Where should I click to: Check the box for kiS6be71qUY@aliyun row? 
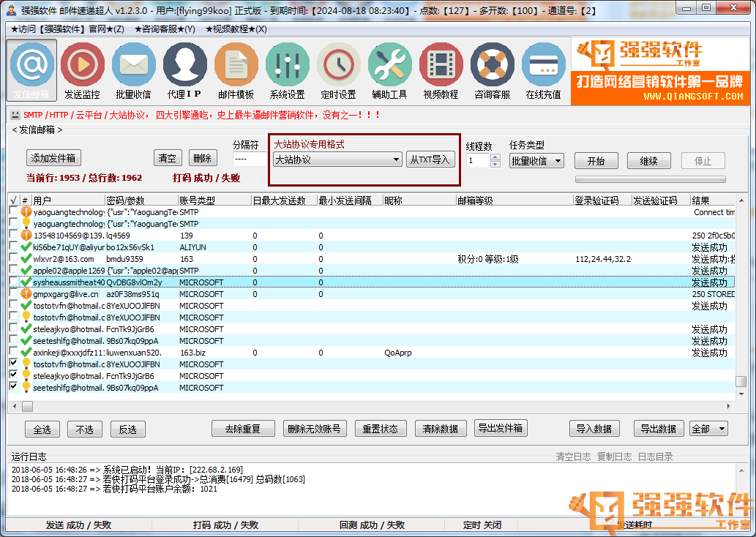(x=13, y=246)
